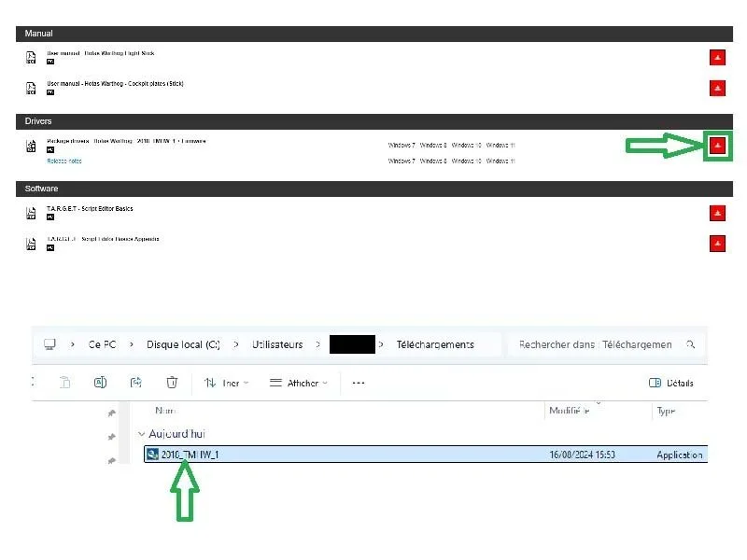Download T.A.R.G.E.T Script Editor Basics
This screenshot has height=560, width=747.
(x=717, y=213)
